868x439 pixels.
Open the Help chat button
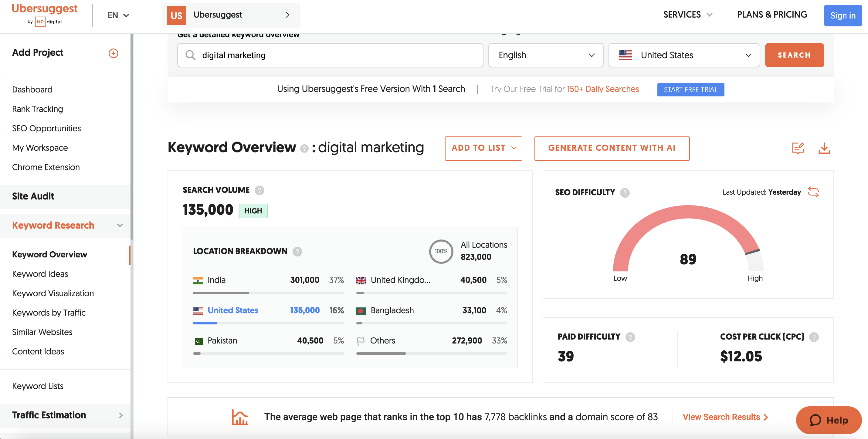pyautogui.click(x=829, y=420)
